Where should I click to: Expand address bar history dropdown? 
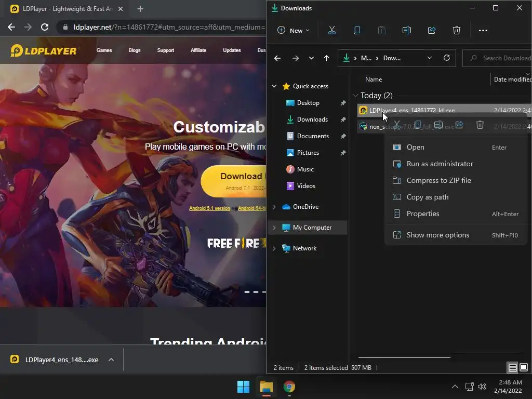pyautogui.click(x=429, y=58)
